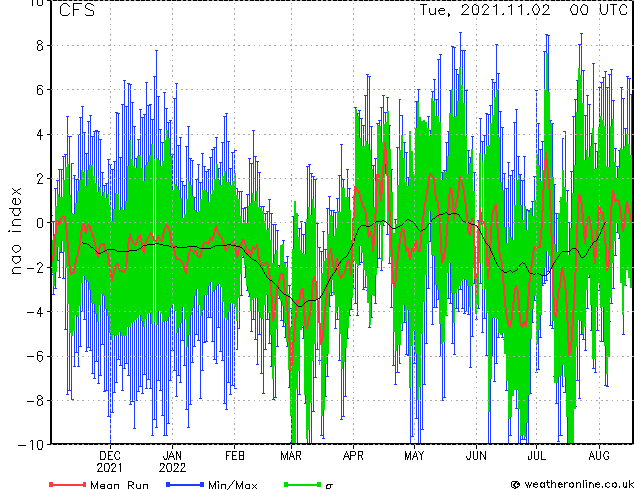Click the DEC 2021 axis label

pos(110,462)
